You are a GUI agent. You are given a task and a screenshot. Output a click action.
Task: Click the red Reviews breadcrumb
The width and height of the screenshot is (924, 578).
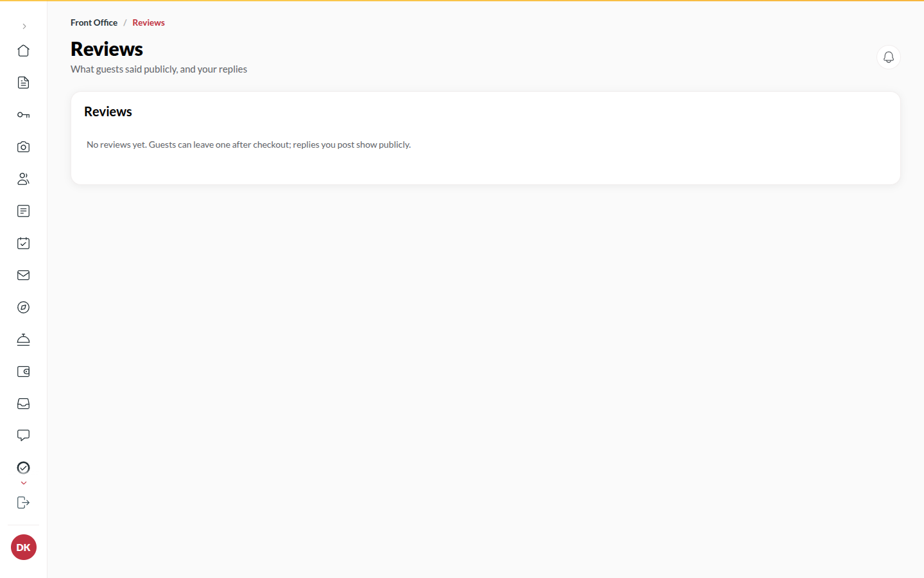pyautogui.click(x=149, y=22)
